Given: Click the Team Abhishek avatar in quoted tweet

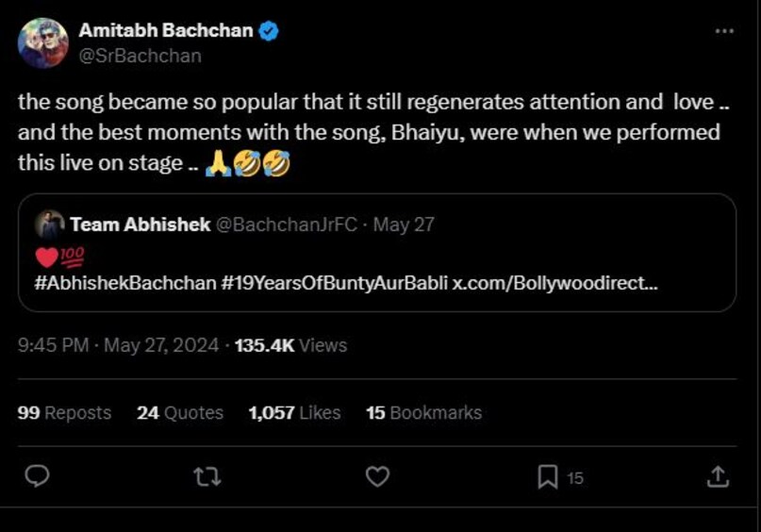Looking at the screenshot, I should point(49,224).
